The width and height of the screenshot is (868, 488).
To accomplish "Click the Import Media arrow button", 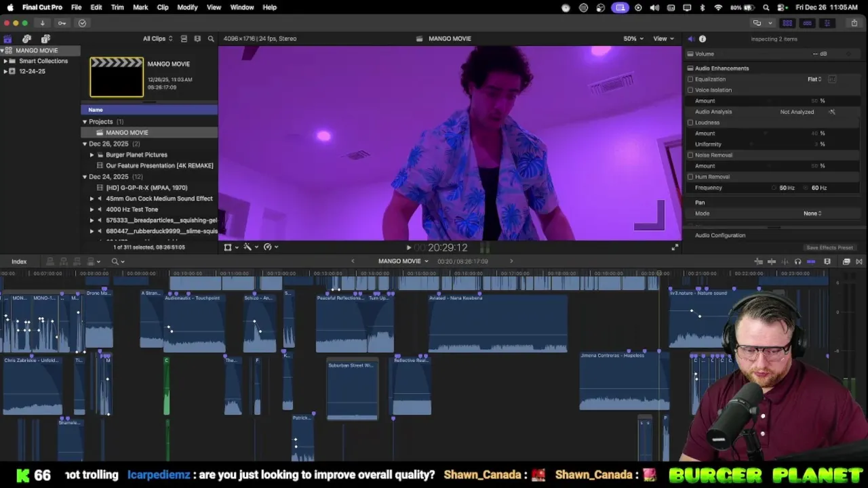I will 42,23.
